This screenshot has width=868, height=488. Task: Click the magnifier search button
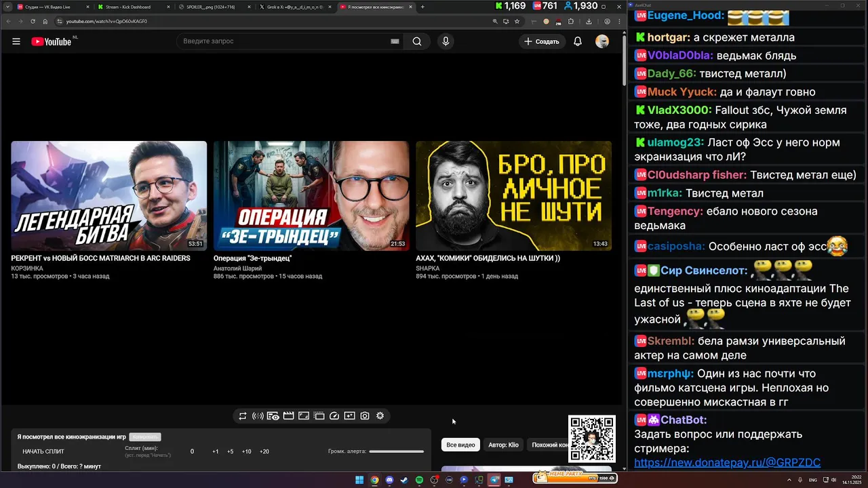click(417, 41)
